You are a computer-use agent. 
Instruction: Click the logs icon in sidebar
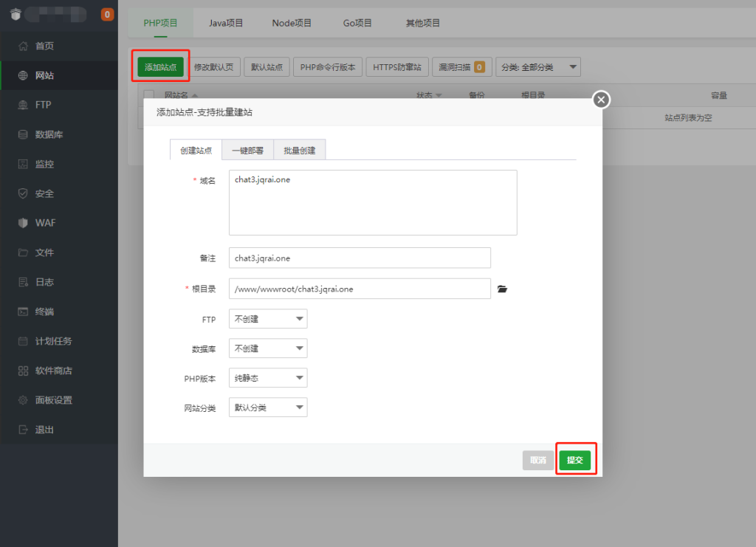23,282
